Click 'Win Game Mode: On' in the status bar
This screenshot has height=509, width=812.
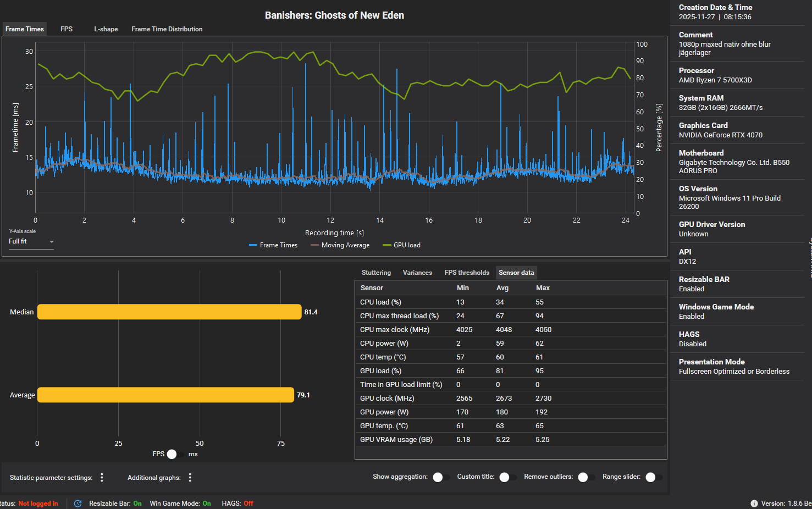click(180, 504)
